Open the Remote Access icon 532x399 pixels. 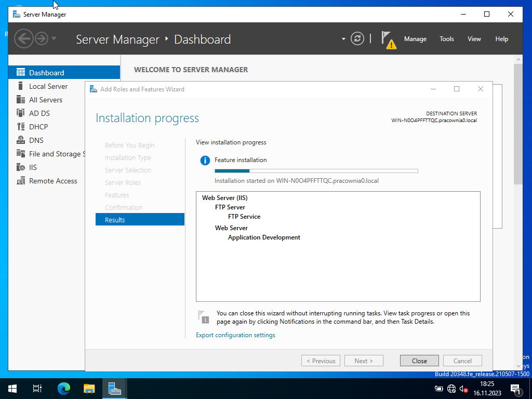click(x=21, y=181)
